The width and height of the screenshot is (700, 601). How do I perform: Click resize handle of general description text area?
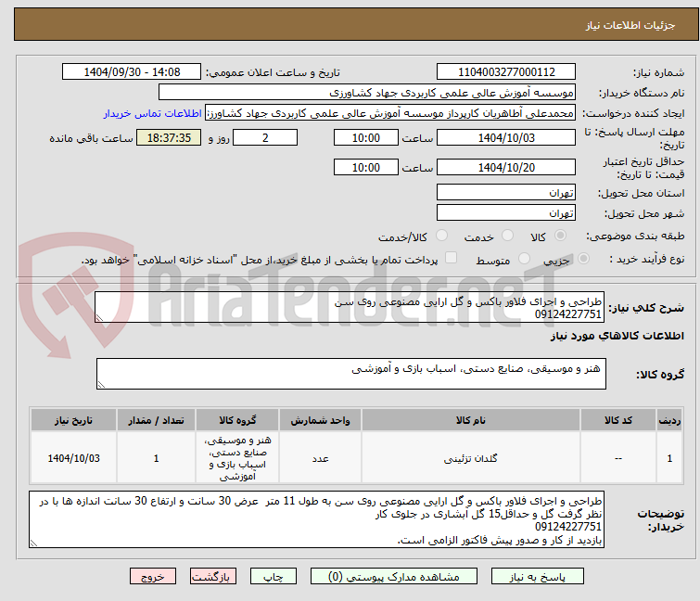coord(99,318)
